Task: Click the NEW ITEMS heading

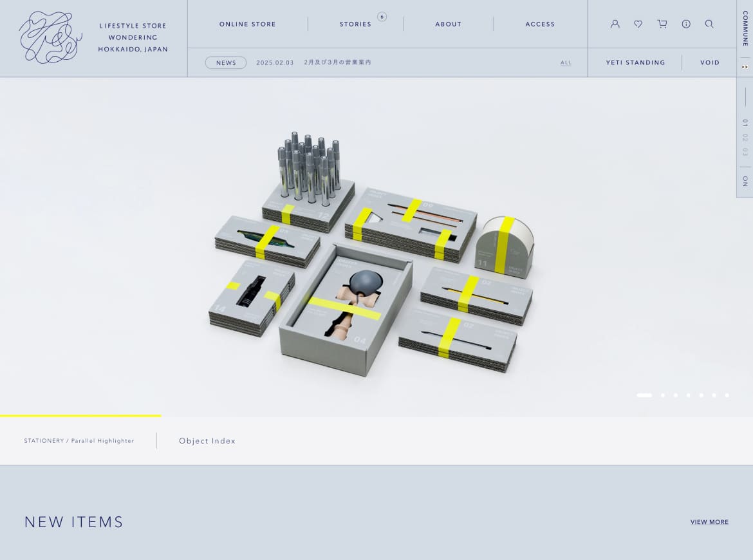Action: [74, 522]
